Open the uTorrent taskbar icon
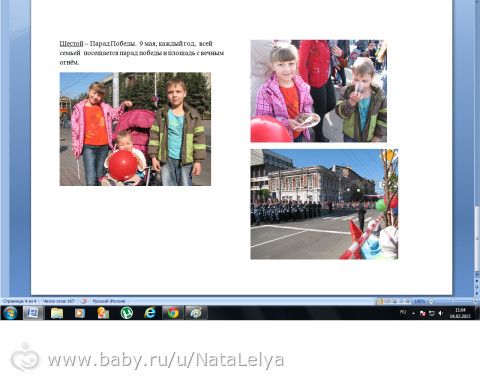This screenshot has width=480, height=384. pos(127,313)
